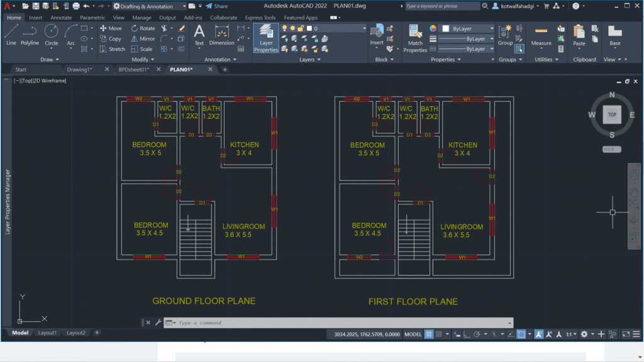
Task: Click the Move tool
Action: tap(111, 28)
